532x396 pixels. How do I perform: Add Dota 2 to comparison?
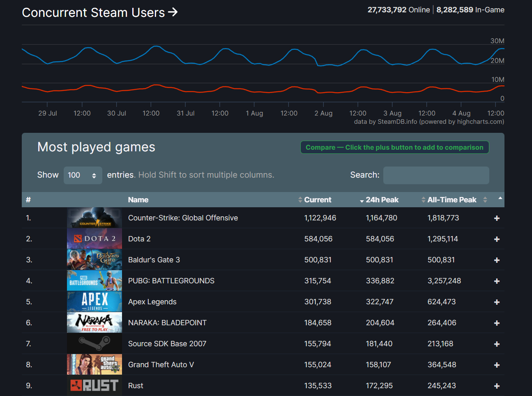click(x=497, y=239)
